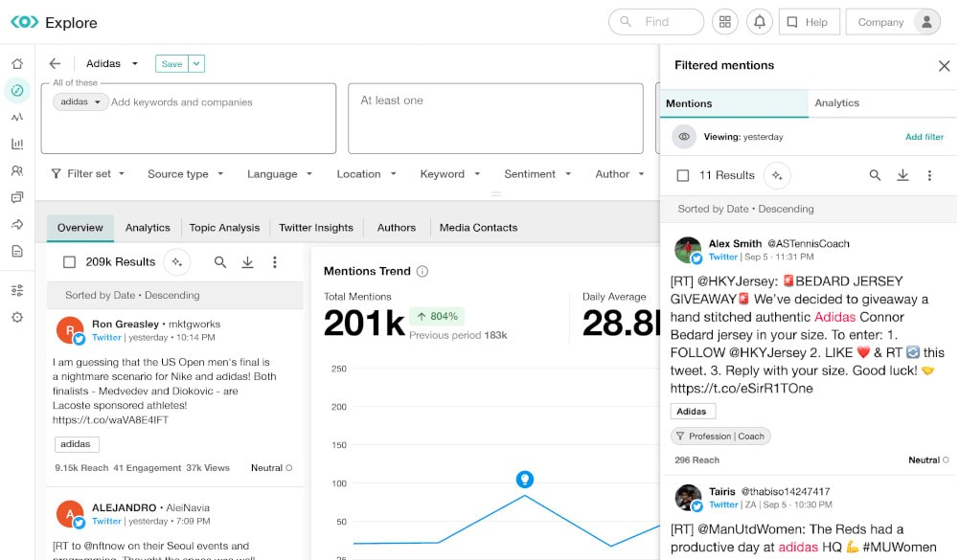Download the 209k Results list
This screenshot has height=560, width=959.
247,262
